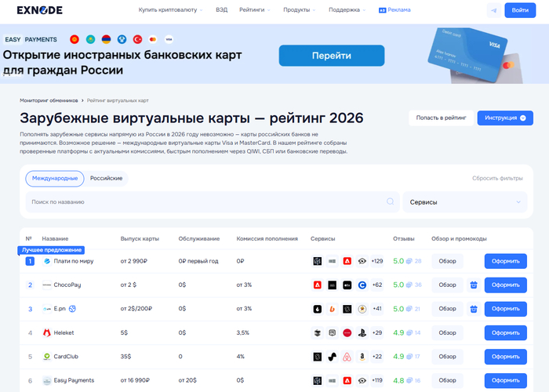This screenshot has height=392, width=549.
Task: Select the Международные filter
Action: click(55, 178)
